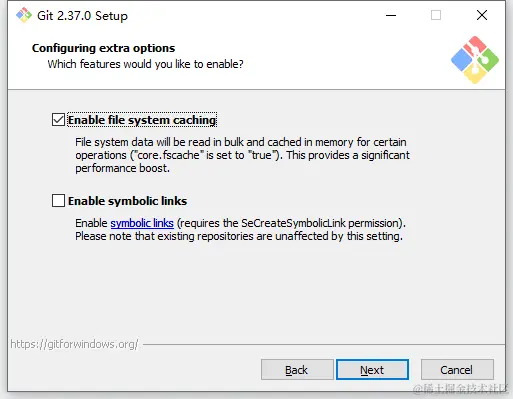Go to the next setup page

(x=372, y=370)
